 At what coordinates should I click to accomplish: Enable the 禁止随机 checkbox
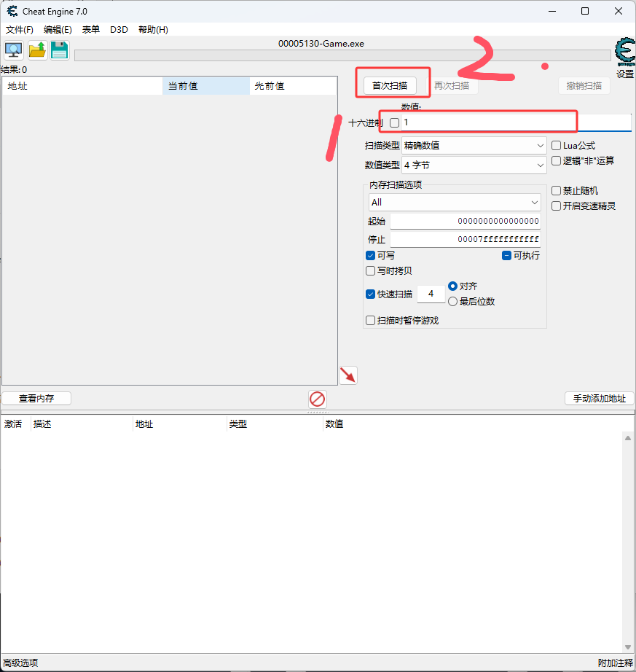click(x=556, y=191)
